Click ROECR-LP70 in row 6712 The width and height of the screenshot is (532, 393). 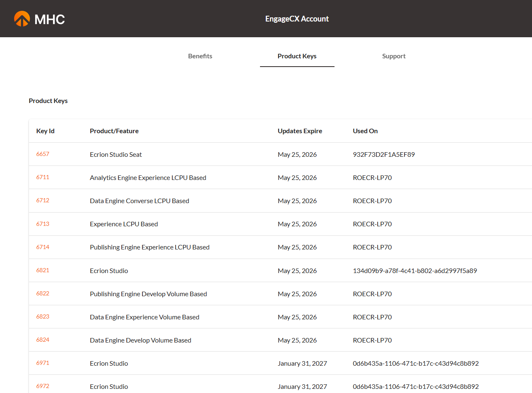pos(372,201)
